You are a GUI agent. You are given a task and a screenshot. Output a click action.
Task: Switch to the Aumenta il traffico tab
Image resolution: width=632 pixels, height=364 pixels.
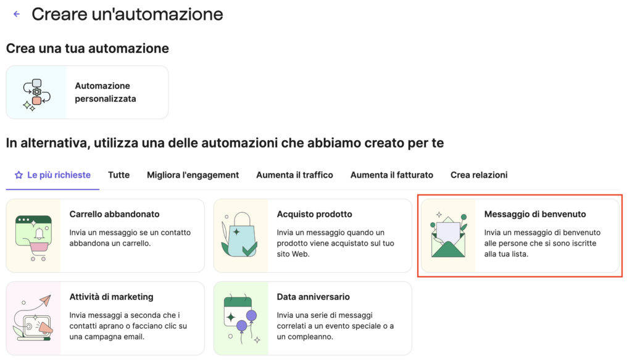294,175
